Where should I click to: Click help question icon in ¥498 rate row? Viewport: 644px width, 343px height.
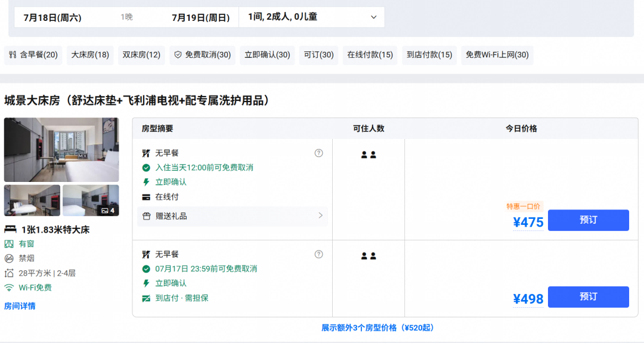318,254
